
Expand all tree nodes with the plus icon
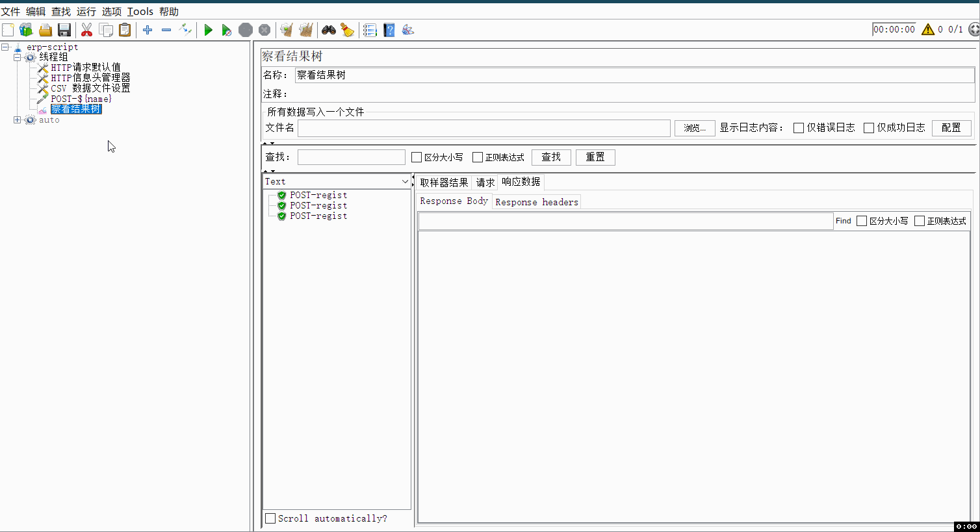[x=147, y=29]
